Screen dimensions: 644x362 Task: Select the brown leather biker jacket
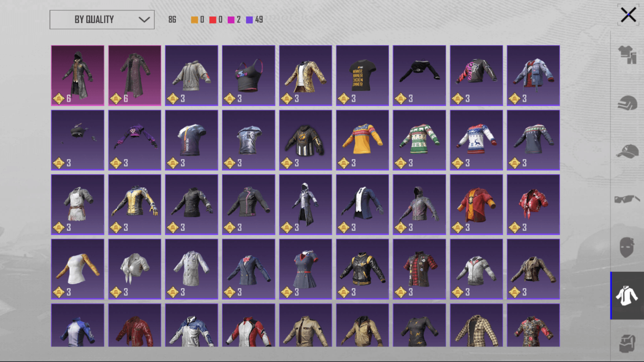click(x=533, y=269)
